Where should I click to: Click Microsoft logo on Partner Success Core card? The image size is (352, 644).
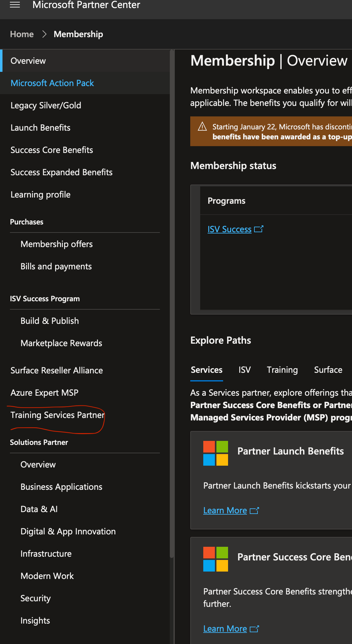(x=216, y=559)
